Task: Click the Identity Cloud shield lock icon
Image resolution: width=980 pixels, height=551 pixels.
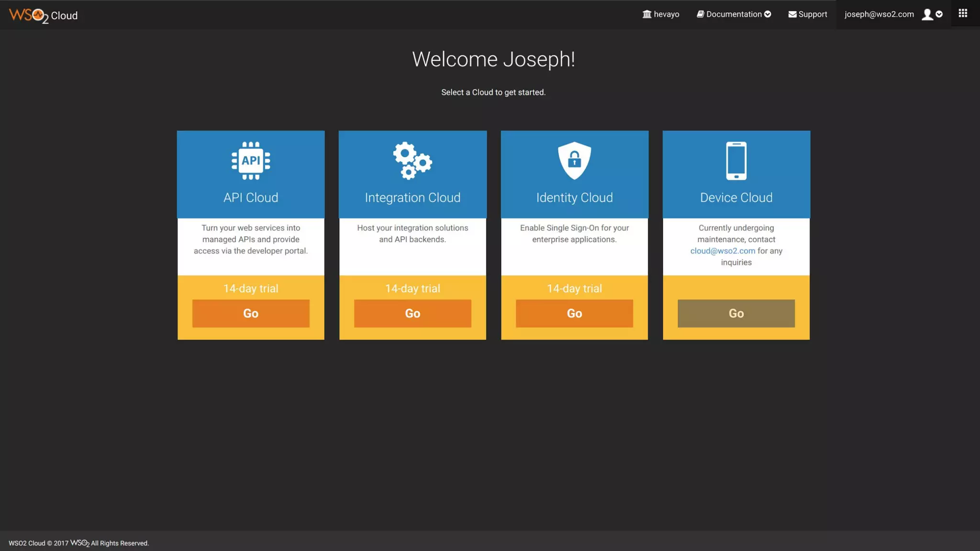Action: point(574,161)
